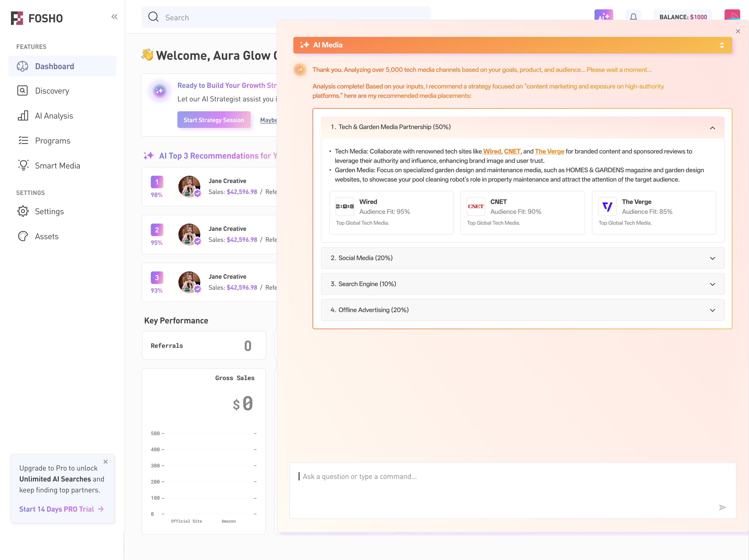Screen dimensions: 749x560
Task: Send the message with the arrow icon
Action: (x=722, y=507)
